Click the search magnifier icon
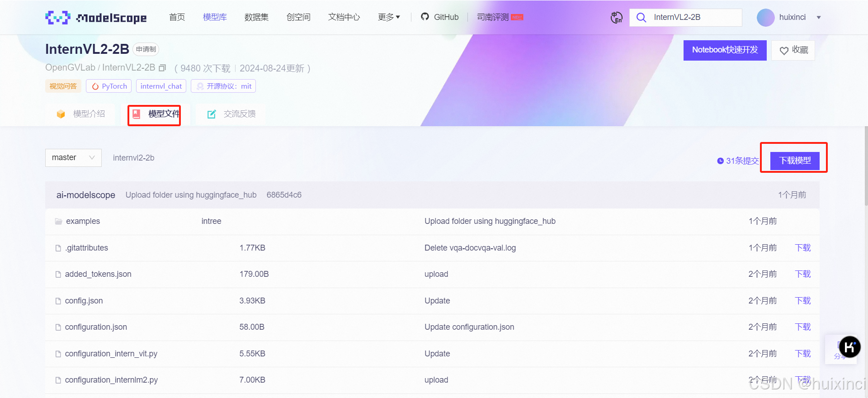Image resolution: width=868 pixels, height=398 pixels. 641,17
